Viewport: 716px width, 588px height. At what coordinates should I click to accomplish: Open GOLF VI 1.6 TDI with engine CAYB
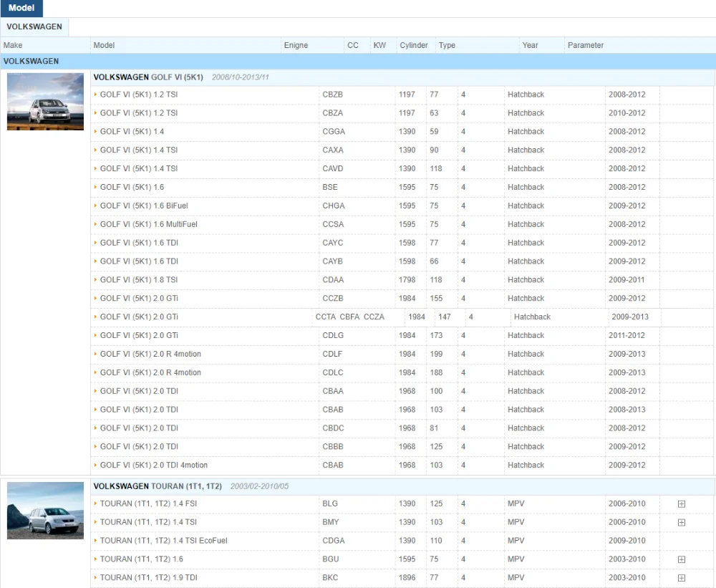[x=402, y=261]
